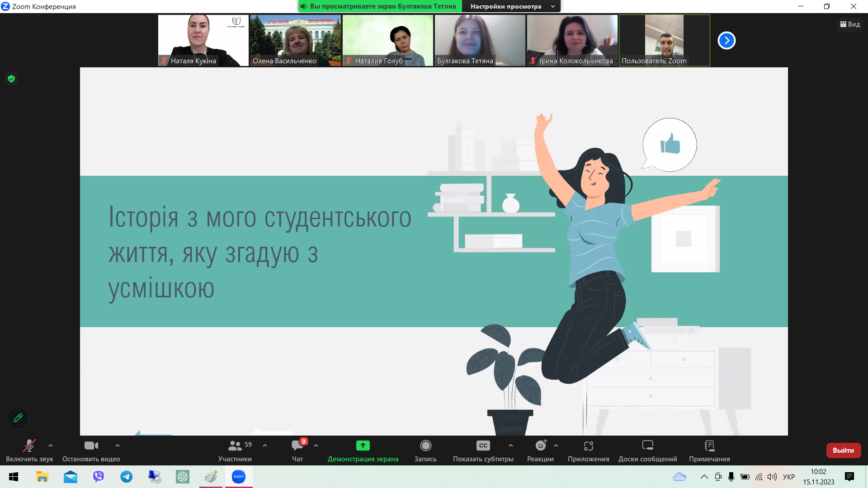
Task: Toggle captions with Показать субтитры
Action: point(483,450)
